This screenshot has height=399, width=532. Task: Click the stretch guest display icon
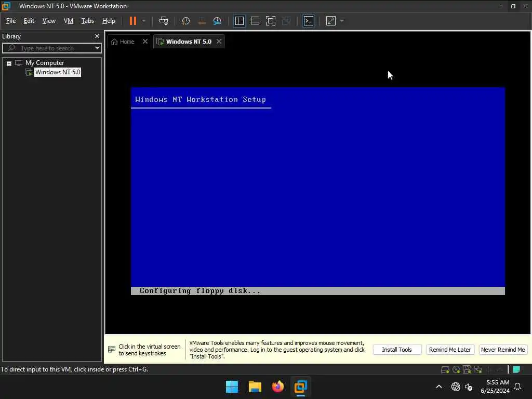[331, 21]
